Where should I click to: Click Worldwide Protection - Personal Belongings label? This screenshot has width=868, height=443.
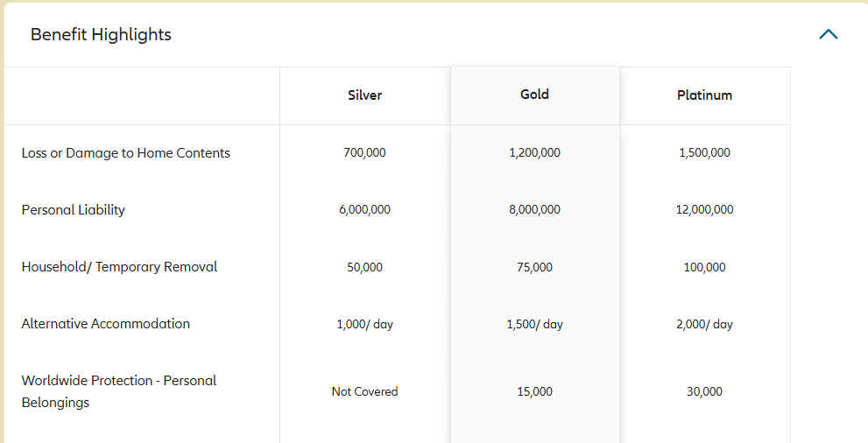tap(119, 391)
